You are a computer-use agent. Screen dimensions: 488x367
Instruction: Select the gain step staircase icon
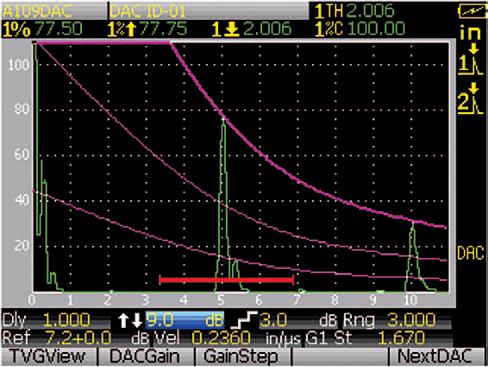click(243, 321)
